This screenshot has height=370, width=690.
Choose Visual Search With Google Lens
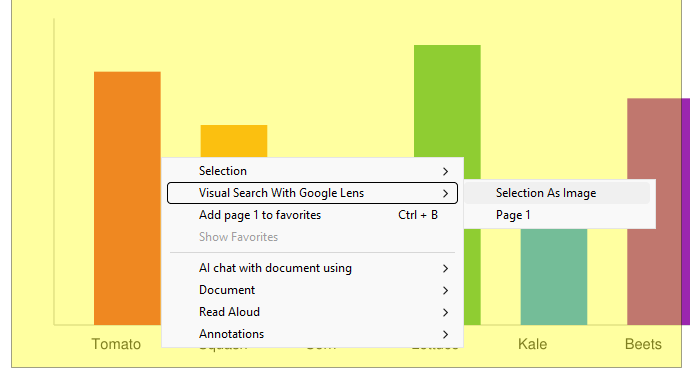point(312,193)
